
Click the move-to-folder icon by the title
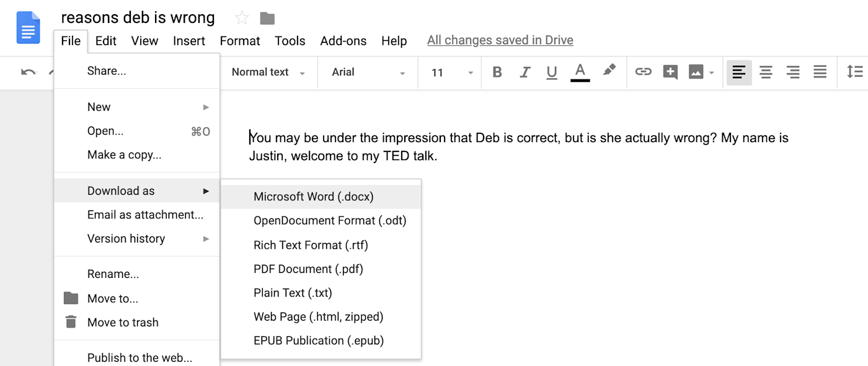point(267,18)
